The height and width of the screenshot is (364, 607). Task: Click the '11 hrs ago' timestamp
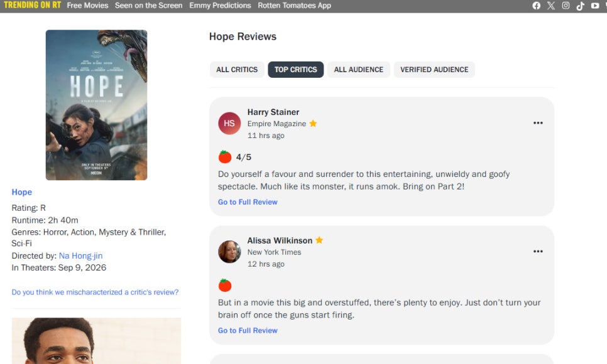pyautogui.click(x=266, y=136)
